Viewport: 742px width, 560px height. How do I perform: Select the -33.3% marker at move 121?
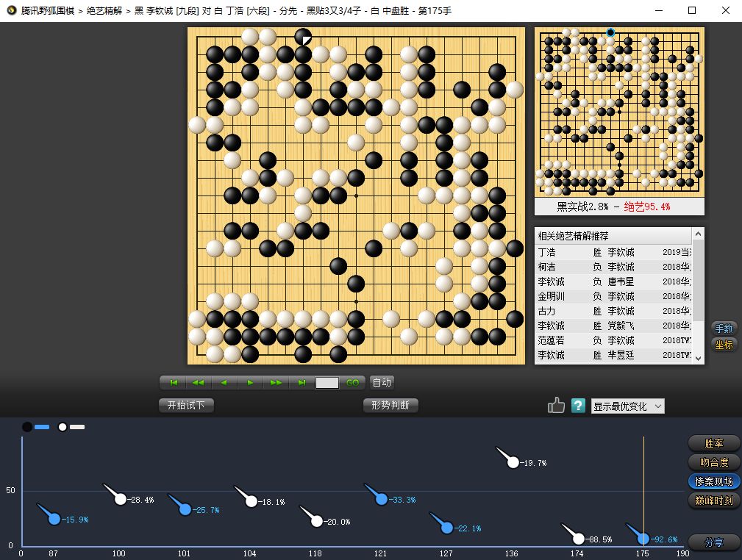382,499
